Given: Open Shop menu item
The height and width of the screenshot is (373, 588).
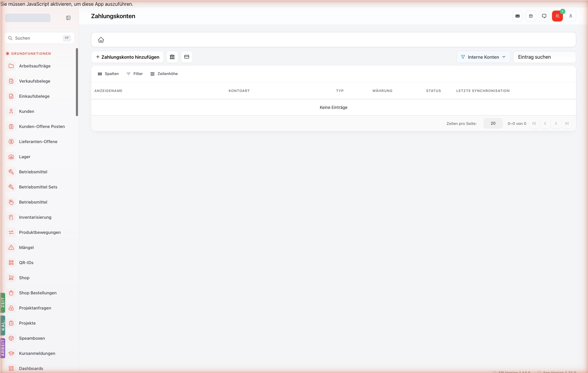Looking at the screenshot, I should 40,278.
